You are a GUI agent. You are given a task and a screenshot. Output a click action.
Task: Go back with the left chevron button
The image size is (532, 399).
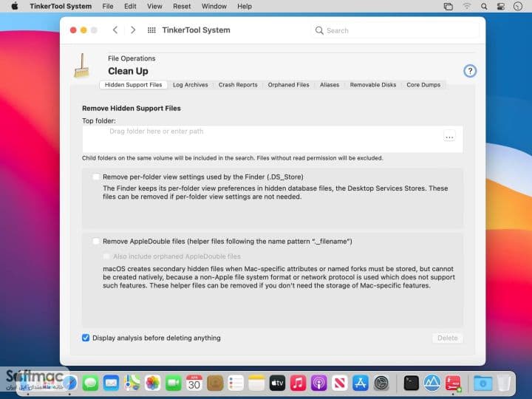pyautogui.click(x=115, y=30)
